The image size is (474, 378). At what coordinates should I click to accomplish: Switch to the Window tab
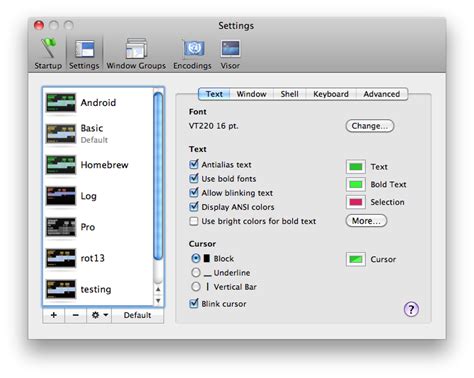251,94
